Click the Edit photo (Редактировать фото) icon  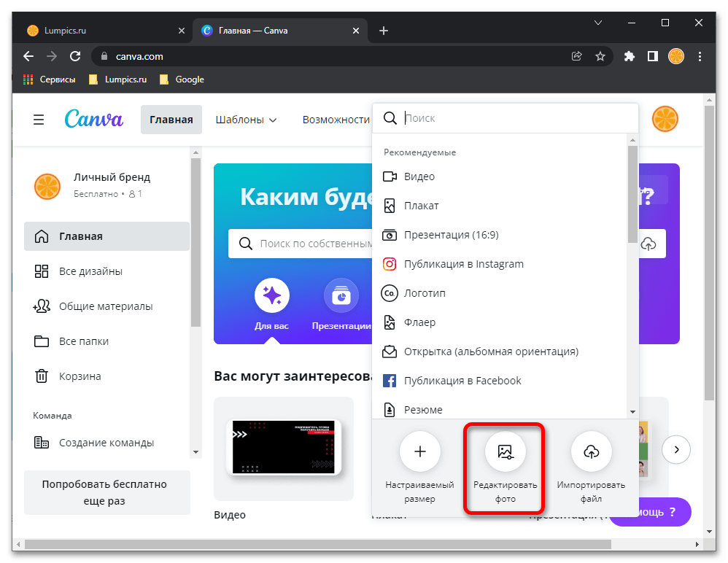tap(505, 452)
